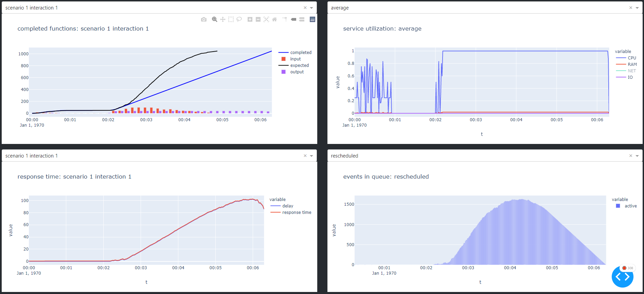Click the Zoom in plus icon

click(250, 19)
